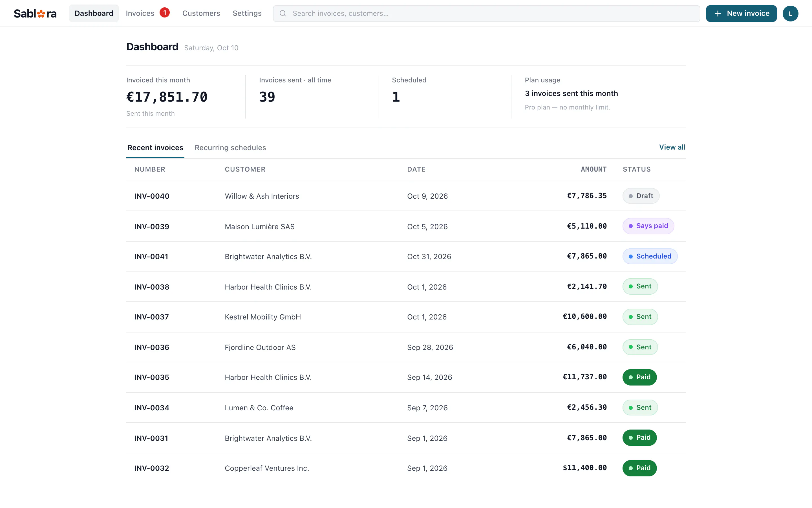Viewport: 812px width, 508px height.
Task: Open the Dashboard nav item
Action: click(x=94, y=14)
